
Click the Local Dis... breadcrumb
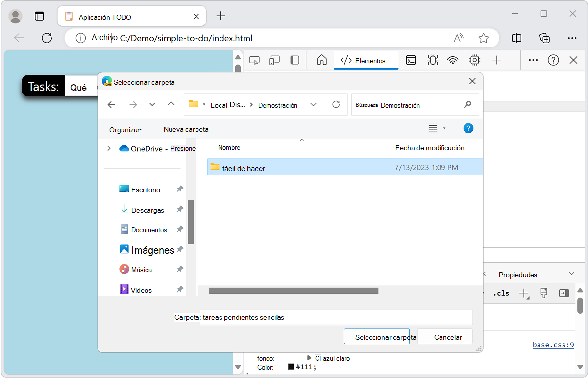tap(227, 105)
